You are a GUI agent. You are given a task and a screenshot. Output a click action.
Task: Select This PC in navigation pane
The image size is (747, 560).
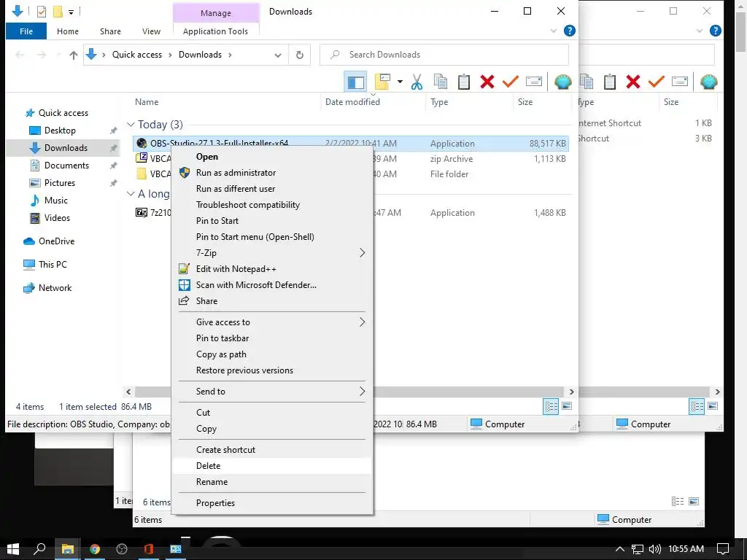(x=53, y=265)
